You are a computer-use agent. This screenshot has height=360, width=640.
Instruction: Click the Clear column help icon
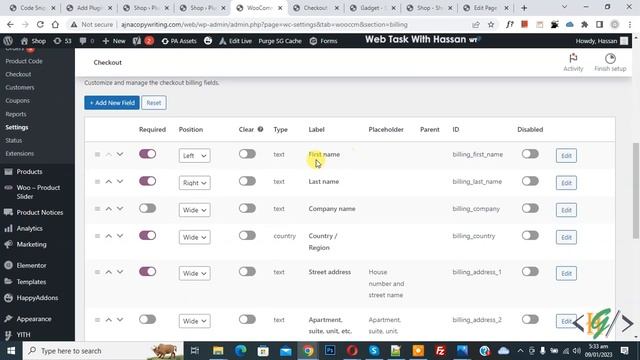(260, 129)
